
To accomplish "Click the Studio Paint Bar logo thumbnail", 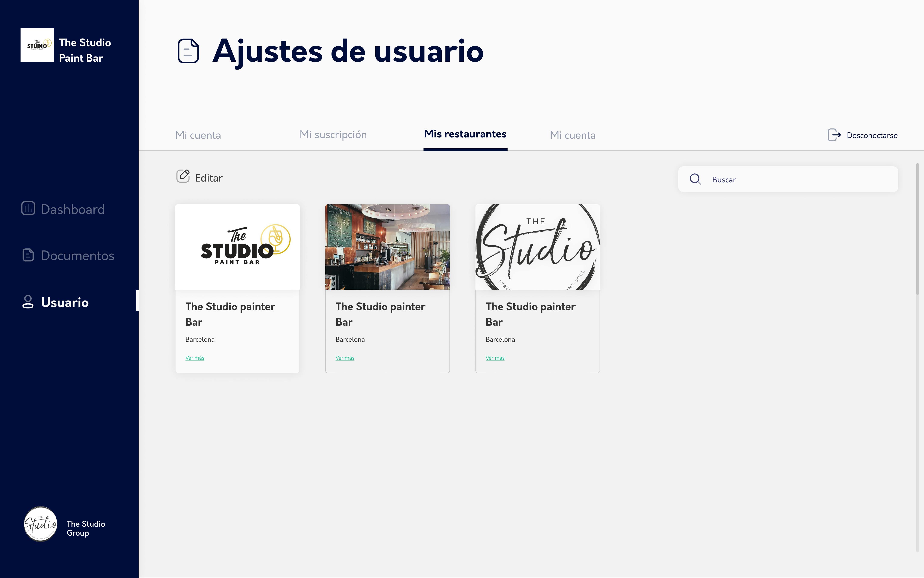I will [237, 247].
